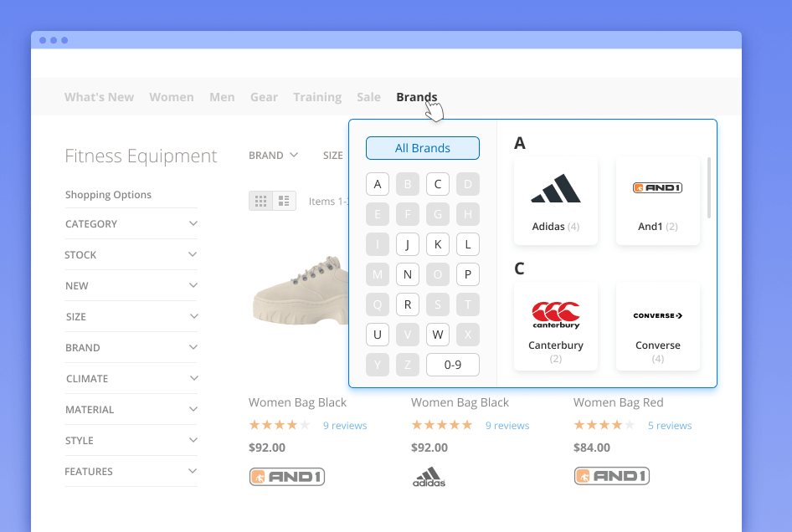Click the brands panel scrollbar
The image size is (792, 532).
coord(709,187)
